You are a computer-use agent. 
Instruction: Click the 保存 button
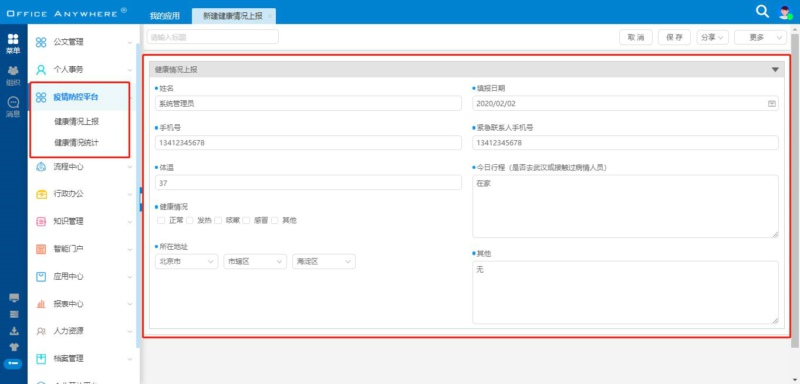click(x=674, y=37)
